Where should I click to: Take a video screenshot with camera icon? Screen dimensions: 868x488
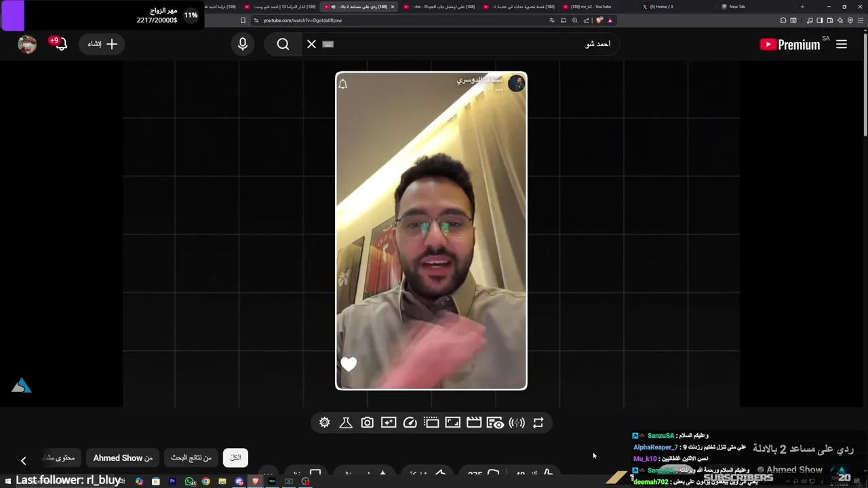click(x=367, y=423)
